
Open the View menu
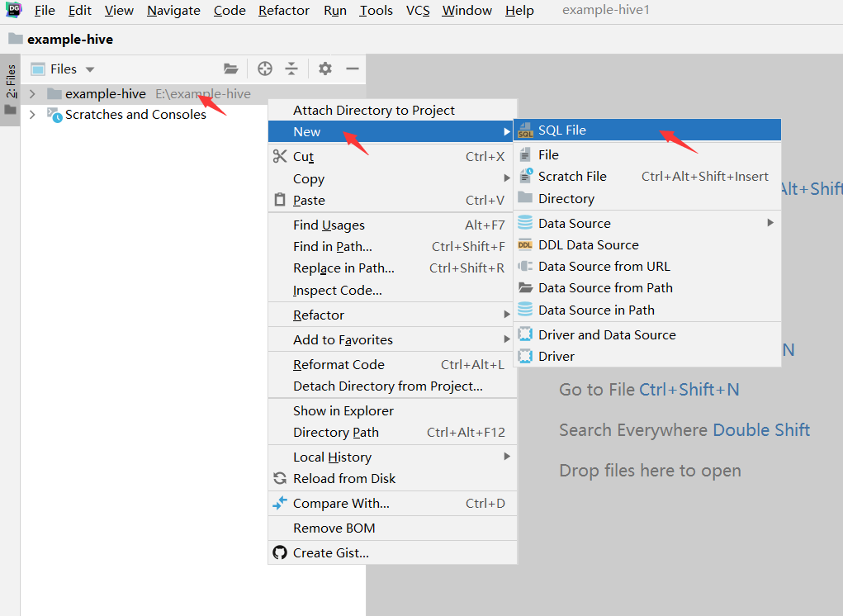(119, 10)
